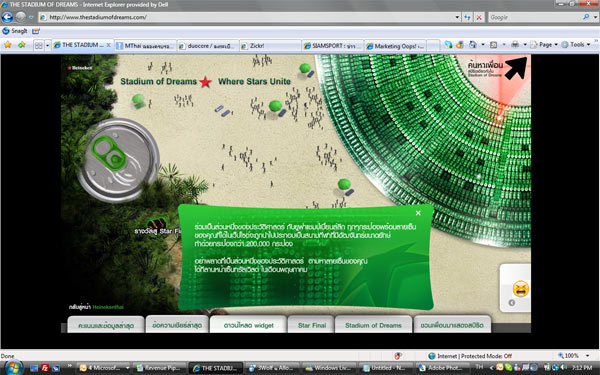Switch to the Zickr! browser tab
This screenshot has height=375, width=600.
coord(270,46)
